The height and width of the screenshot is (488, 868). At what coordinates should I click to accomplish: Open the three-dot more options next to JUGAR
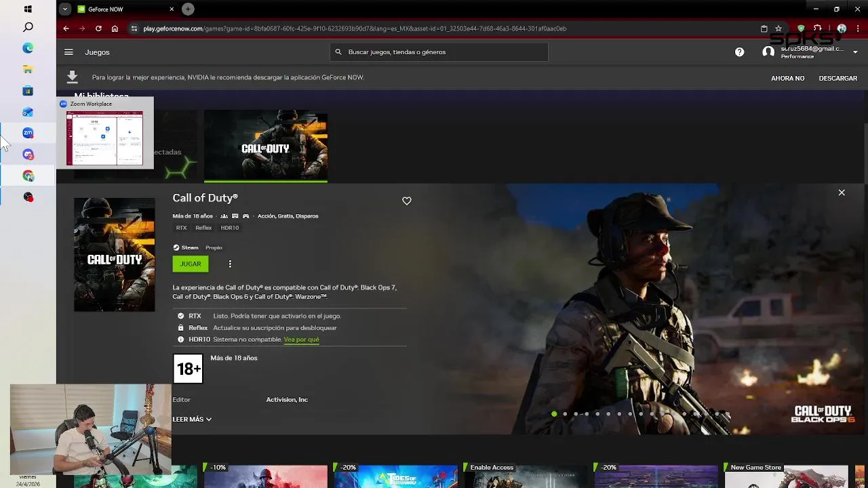(x=230, y=264)
